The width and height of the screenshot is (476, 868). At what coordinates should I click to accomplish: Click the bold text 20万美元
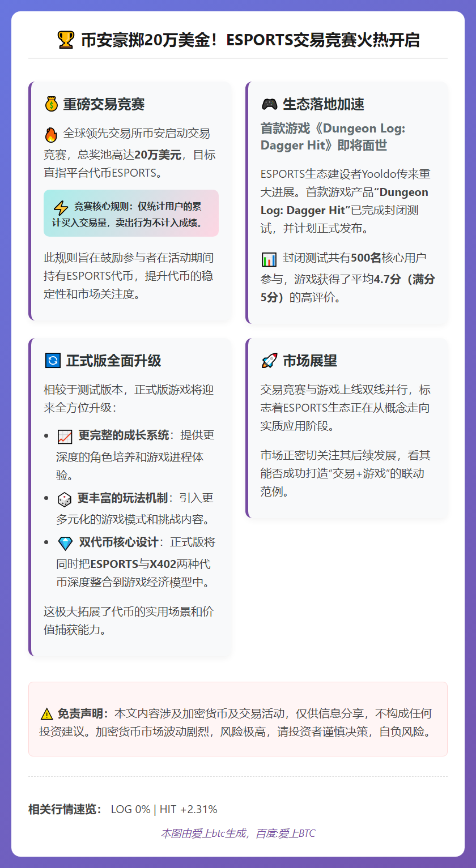click(158, 155)
